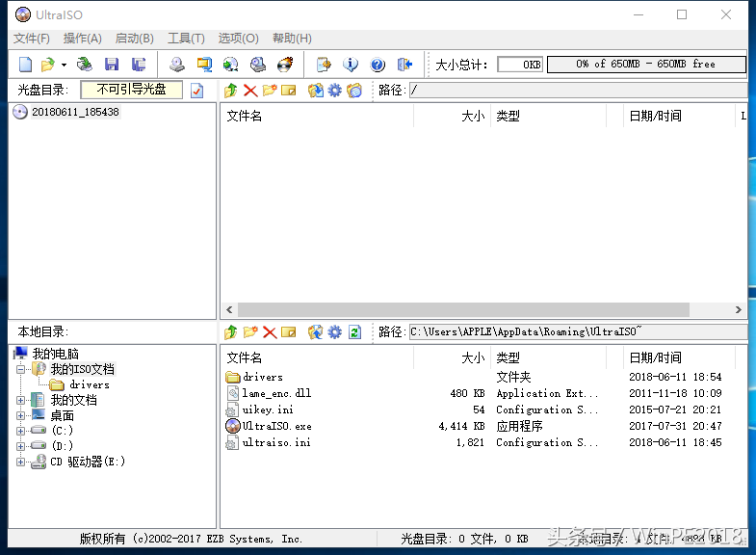Viewport: 756px width, 555px height.
Task: Select lame_enc.dll in the local file list
Action: point(276,393)
